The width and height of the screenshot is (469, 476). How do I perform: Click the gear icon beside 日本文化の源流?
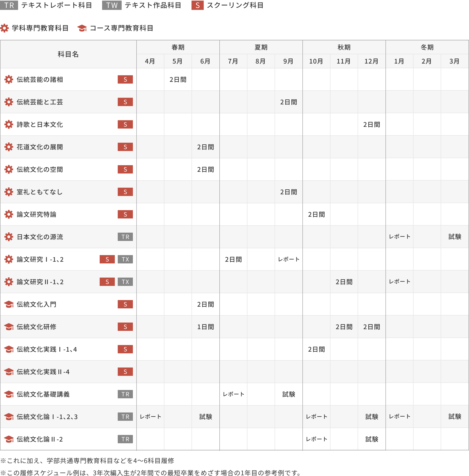(9, 237)
